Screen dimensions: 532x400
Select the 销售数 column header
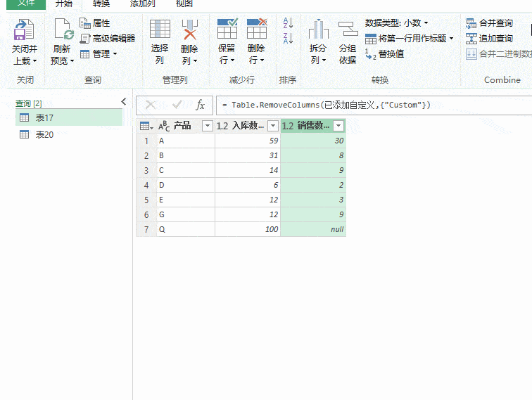point(313,126)
